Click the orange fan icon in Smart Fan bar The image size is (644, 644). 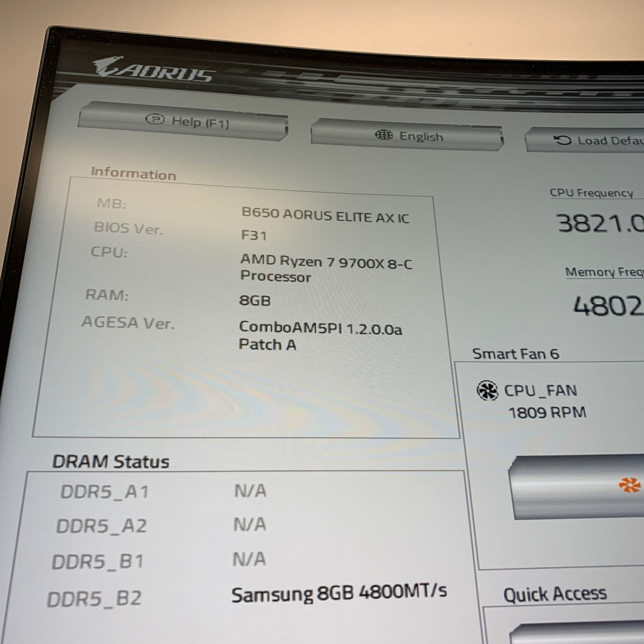(x=630, y=485)
